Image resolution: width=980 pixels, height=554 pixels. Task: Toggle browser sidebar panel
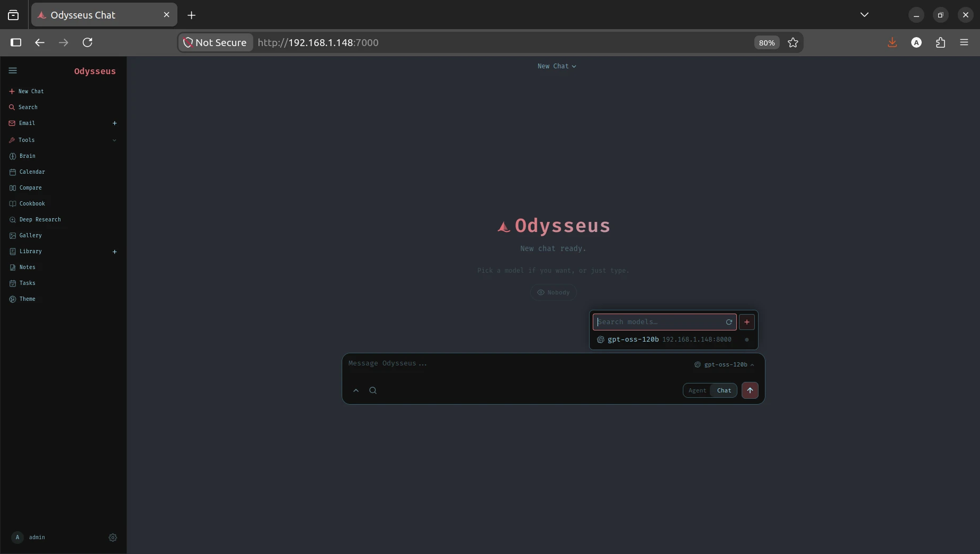(x=16, y=42)
